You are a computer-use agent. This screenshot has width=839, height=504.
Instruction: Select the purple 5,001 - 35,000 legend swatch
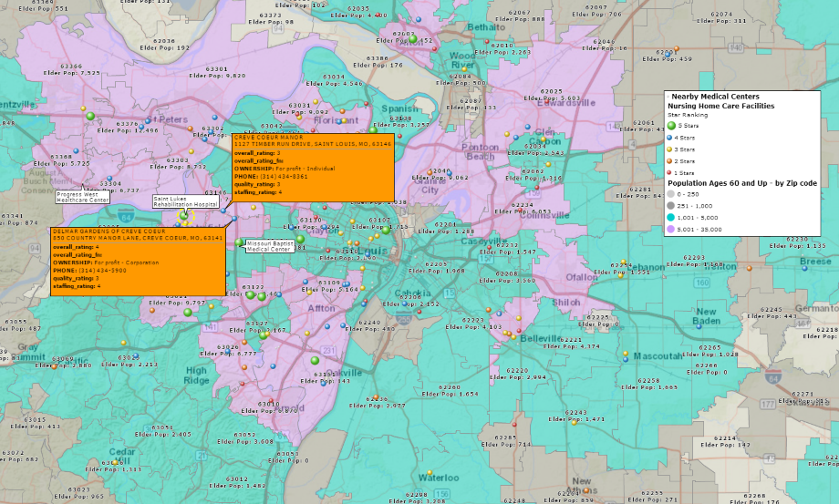tap(671, 229)
